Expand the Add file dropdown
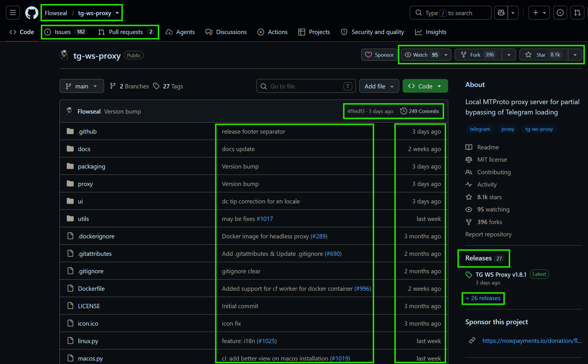The width and height of the screenshot is (588, 364). (x=379, y=86)
